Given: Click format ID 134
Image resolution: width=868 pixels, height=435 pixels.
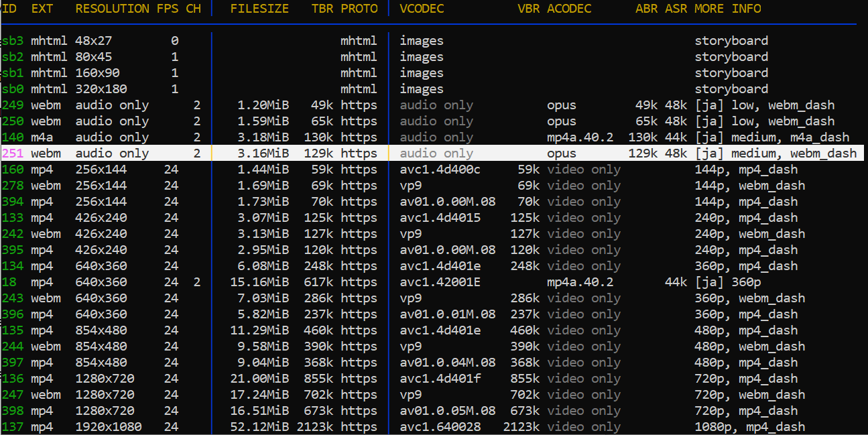Looking at the screenshot, I should (x=13, y=266).
